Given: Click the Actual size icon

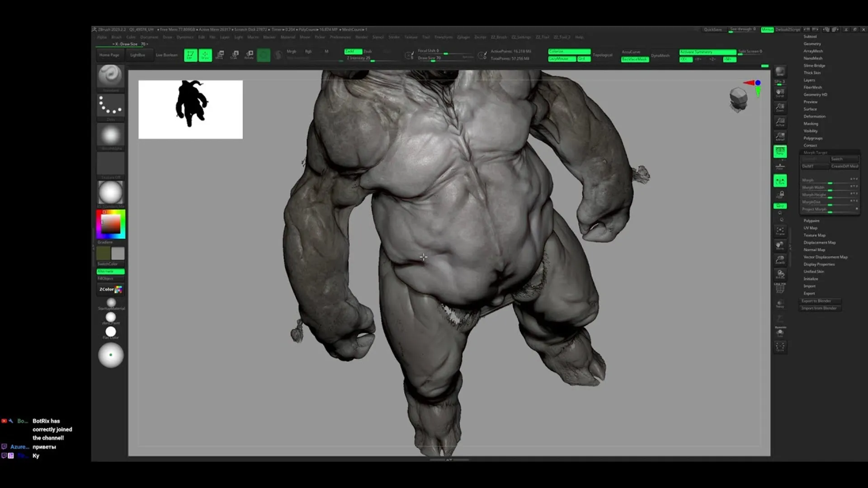Looking at the screenshot, I should click(x=780, y=122).
